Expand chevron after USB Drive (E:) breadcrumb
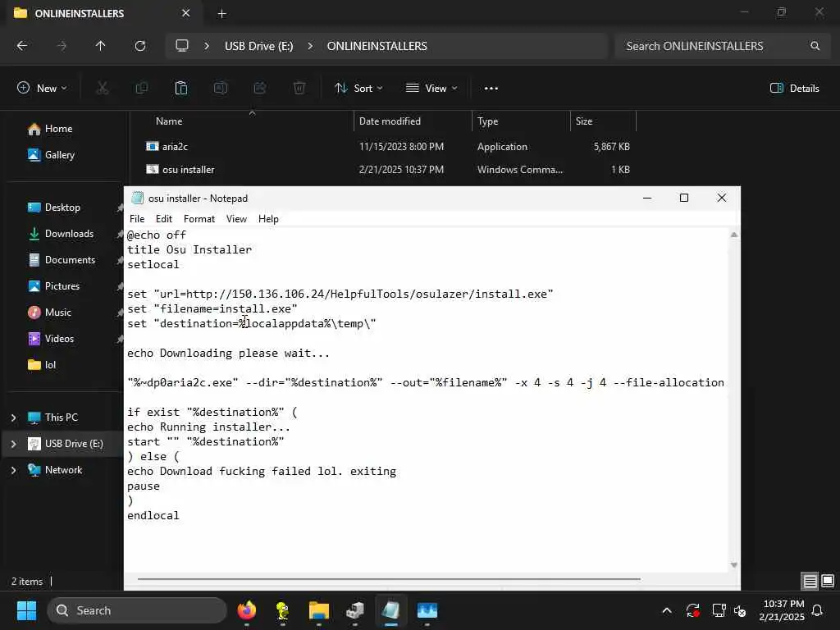This screenshot has height=630, width=840. point(310,46)
